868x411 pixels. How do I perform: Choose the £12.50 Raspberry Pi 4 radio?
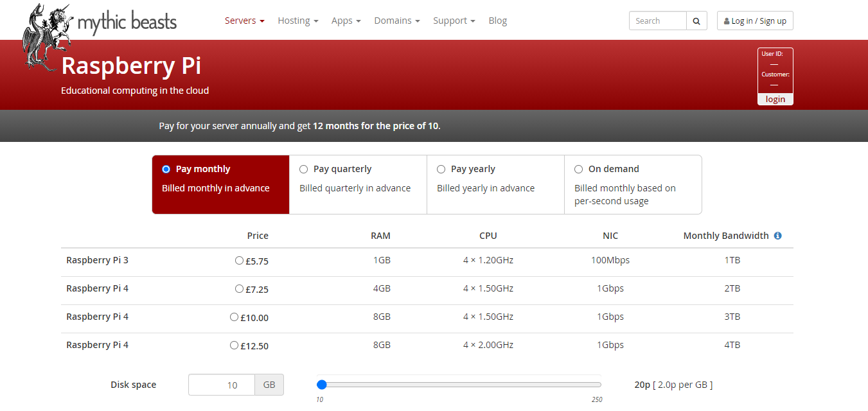234,345
